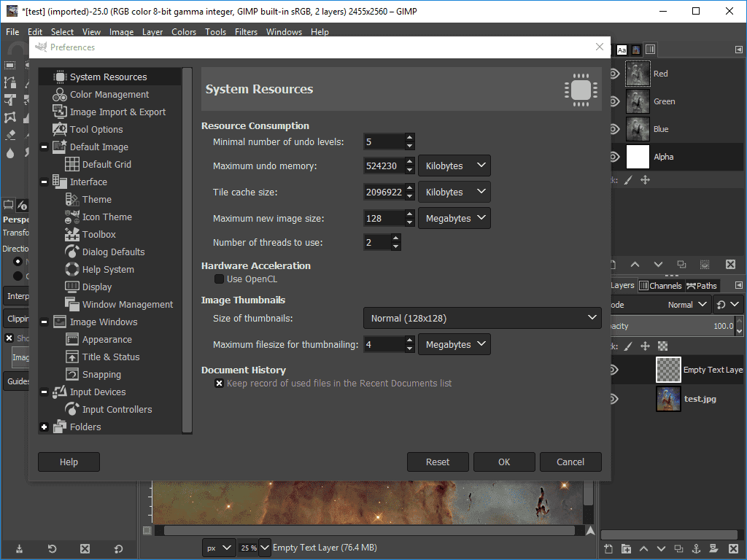
Task: Uncheck Keep record of used files
Action: 219,384
